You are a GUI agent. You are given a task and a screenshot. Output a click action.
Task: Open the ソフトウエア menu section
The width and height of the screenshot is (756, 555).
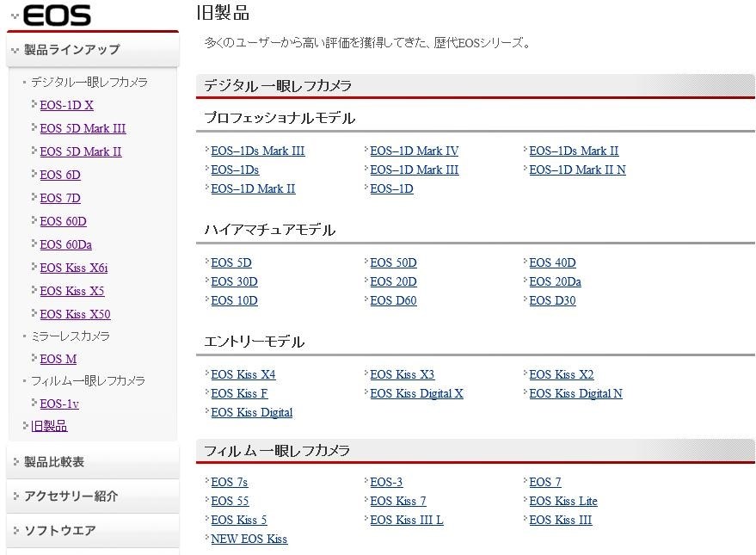(x=93, y=530)
